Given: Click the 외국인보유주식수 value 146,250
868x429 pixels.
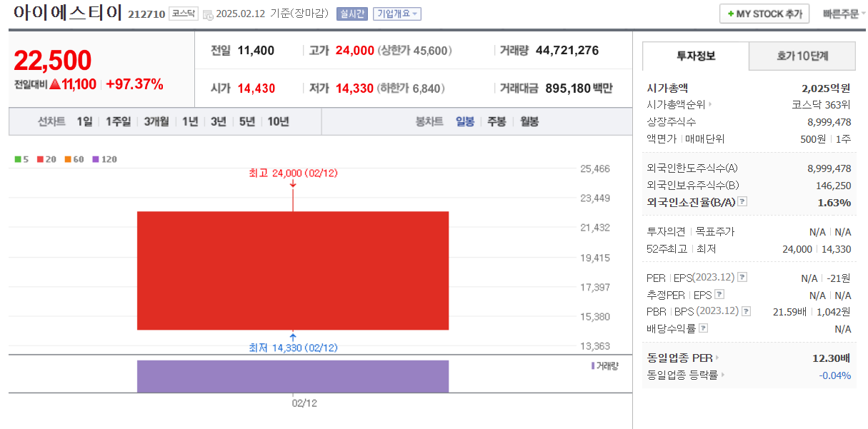Looking at the screenshot, I should click(834, 186).
